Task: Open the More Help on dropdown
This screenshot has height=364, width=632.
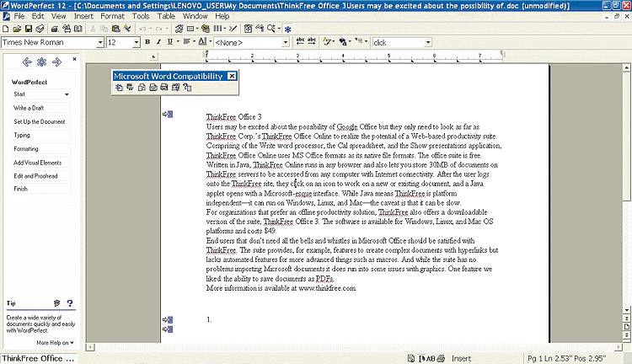Action: coord(56,343)
